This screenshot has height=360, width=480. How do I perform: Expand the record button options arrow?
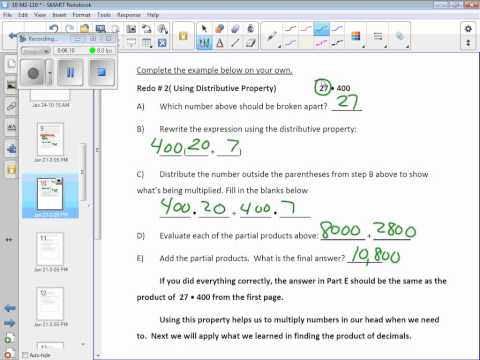click(x=50, y=72)
